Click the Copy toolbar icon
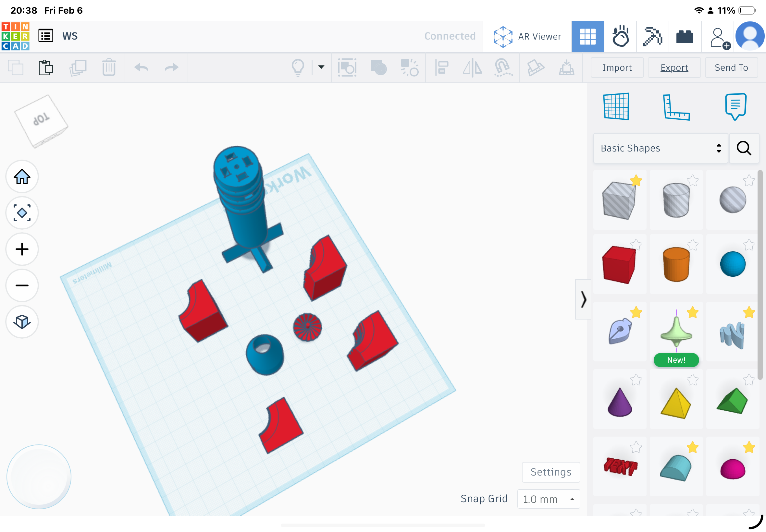This screenshot has width=766, height=532. (15, 68)
